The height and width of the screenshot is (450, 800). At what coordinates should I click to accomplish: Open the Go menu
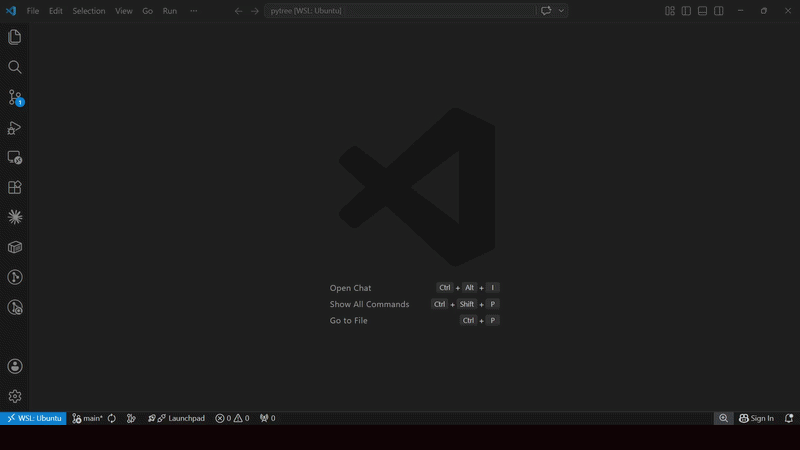tap(147, 11)
